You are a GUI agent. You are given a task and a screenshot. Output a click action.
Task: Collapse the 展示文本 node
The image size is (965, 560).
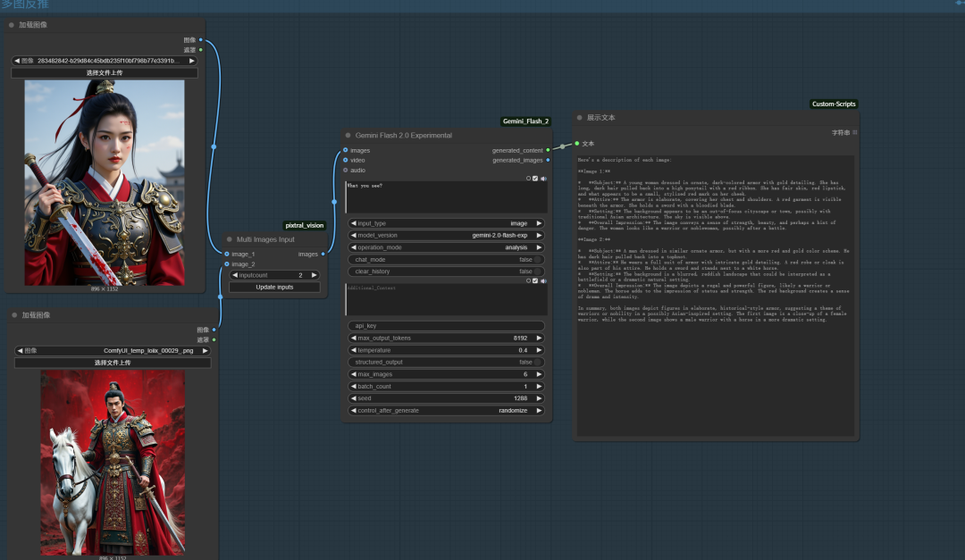coord(578,118)
